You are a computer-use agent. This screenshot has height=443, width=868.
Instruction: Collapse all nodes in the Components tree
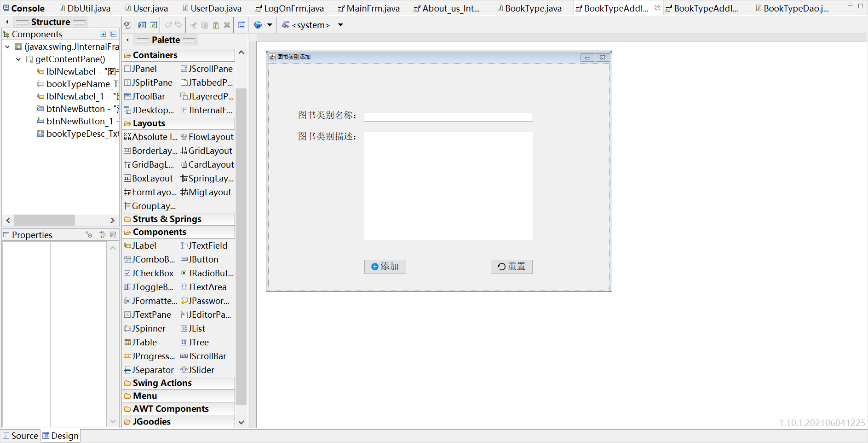click(x=113, y=34)
